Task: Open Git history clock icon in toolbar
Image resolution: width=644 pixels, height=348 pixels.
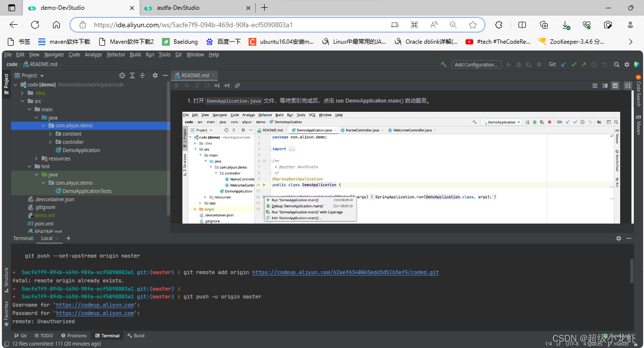Action: pyautogui.click(x=594, y=64)
